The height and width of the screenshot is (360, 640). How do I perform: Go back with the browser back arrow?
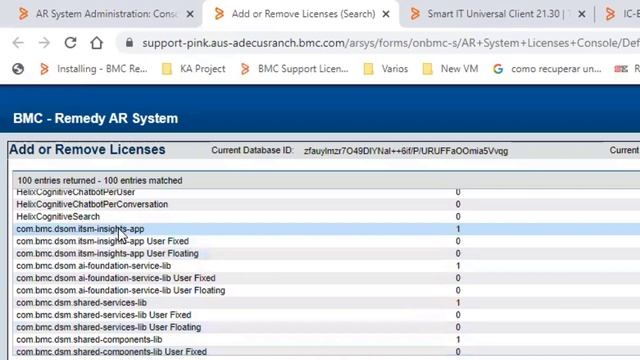point(18,43)
